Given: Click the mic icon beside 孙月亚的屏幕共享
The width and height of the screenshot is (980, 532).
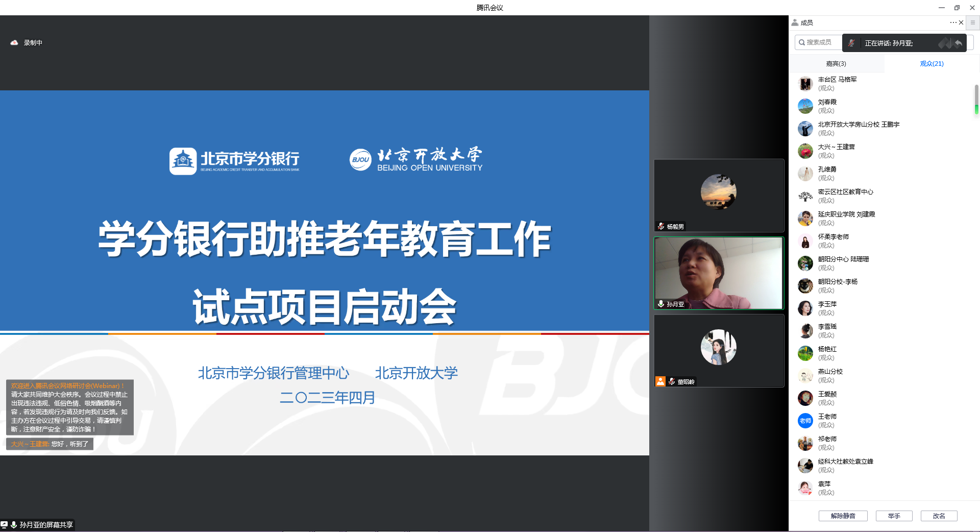Looking at the screenshot, I should 14,524.
